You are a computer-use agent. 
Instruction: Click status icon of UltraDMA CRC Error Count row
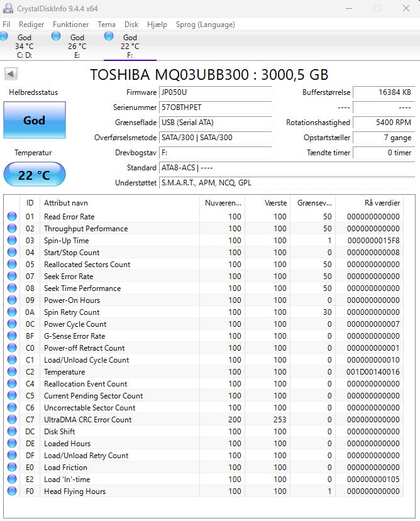pos(12,420)
